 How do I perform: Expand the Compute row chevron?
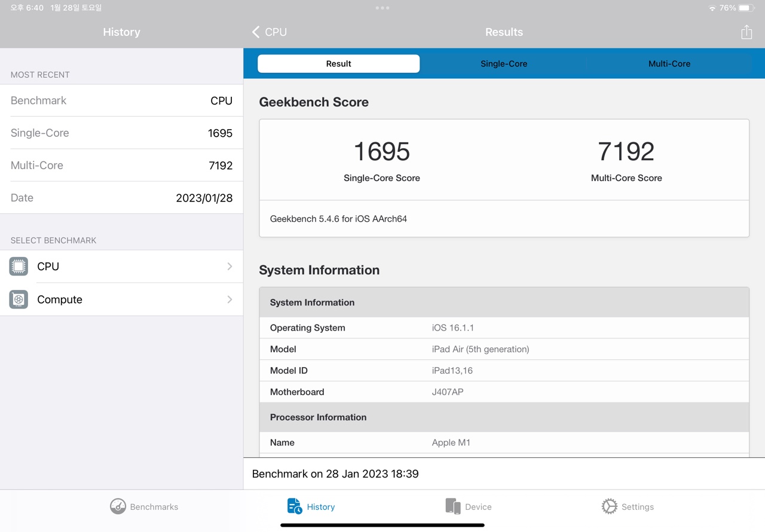229,299
